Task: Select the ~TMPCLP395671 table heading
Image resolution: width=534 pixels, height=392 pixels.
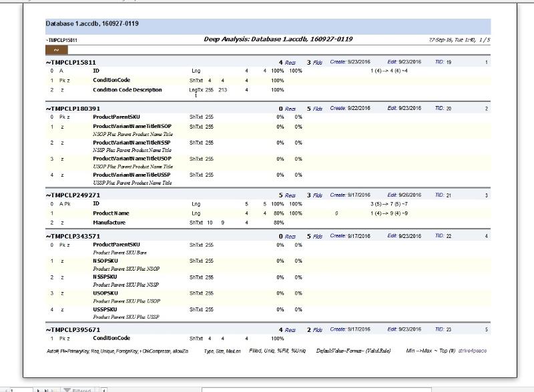Action: pyautogui.click(x=73, y=330)
